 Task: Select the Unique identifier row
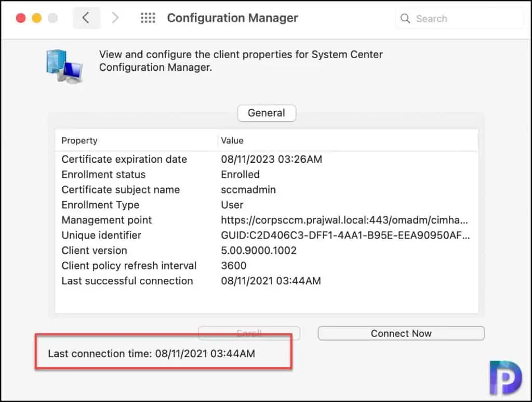pos(267,235)
